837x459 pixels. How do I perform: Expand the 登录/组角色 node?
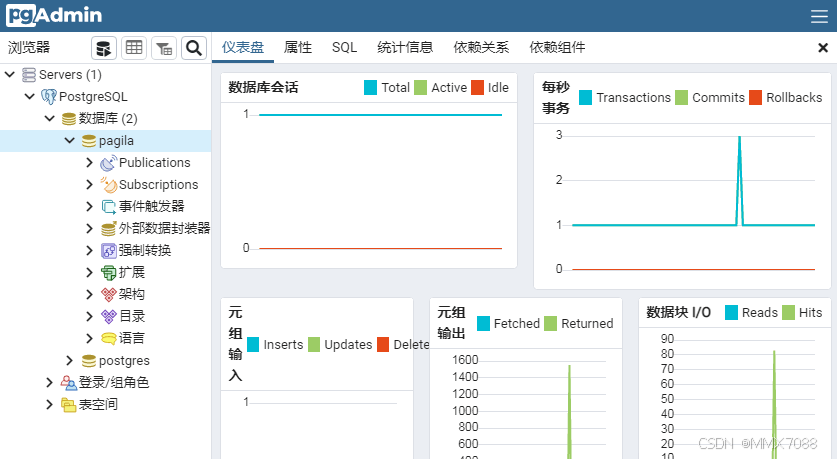coord(49,383)
